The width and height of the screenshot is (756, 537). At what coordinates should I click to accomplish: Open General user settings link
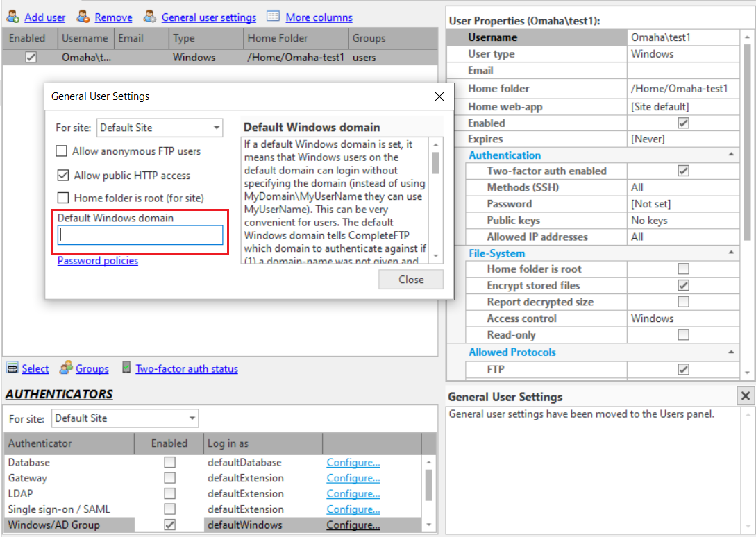(209, 17)
